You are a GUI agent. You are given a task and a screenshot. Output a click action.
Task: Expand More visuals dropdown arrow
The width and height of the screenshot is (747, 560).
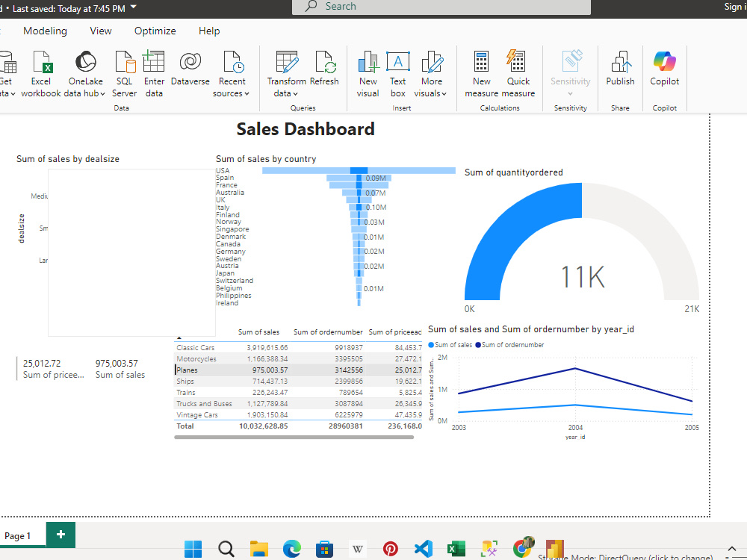pos(444,94)
